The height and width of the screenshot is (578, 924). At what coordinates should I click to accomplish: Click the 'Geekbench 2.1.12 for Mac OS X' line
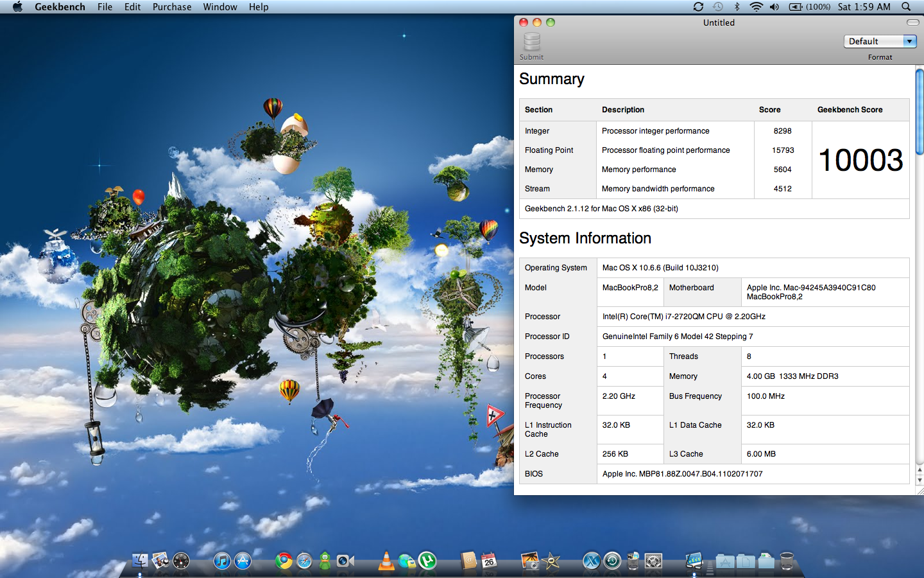[x=601, y=209]
